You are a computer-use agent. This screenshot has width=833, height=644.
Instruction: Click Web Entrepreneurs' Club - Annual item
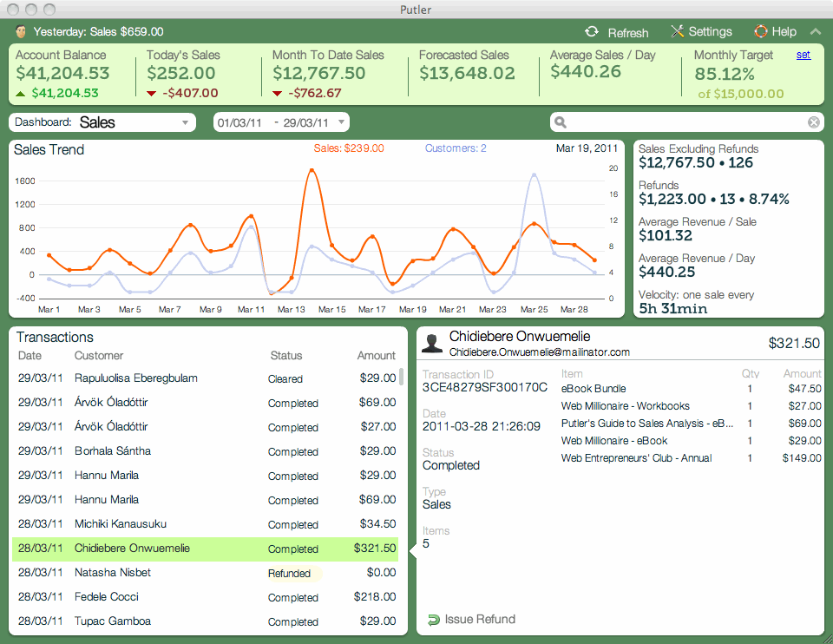691,458
